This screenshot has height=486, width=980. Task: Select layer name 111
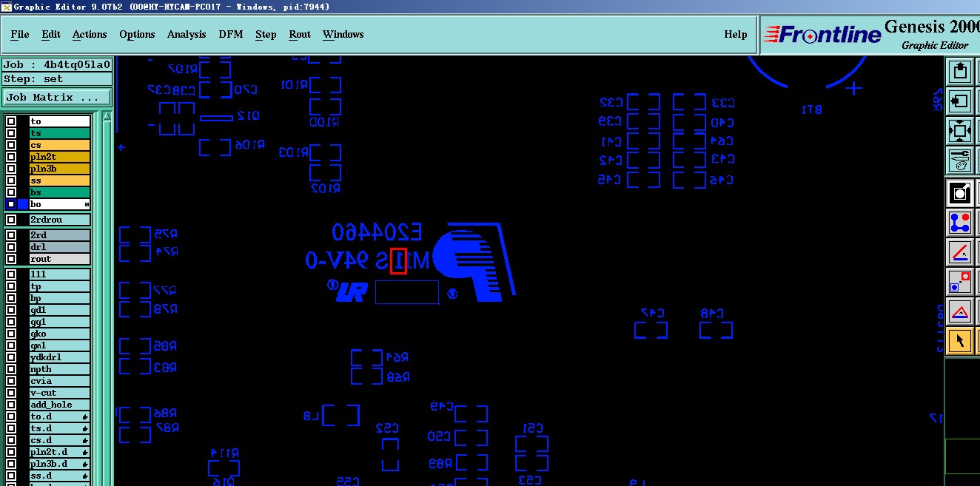pyautogui.click(x=59, y=274)
